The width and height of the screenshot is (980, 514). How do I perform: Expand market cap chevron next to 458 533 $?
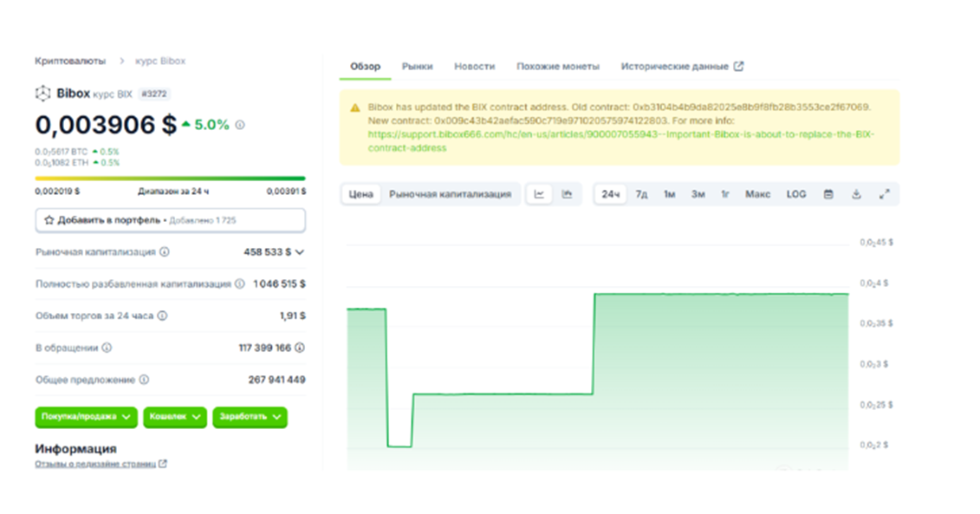pos(300,252)
